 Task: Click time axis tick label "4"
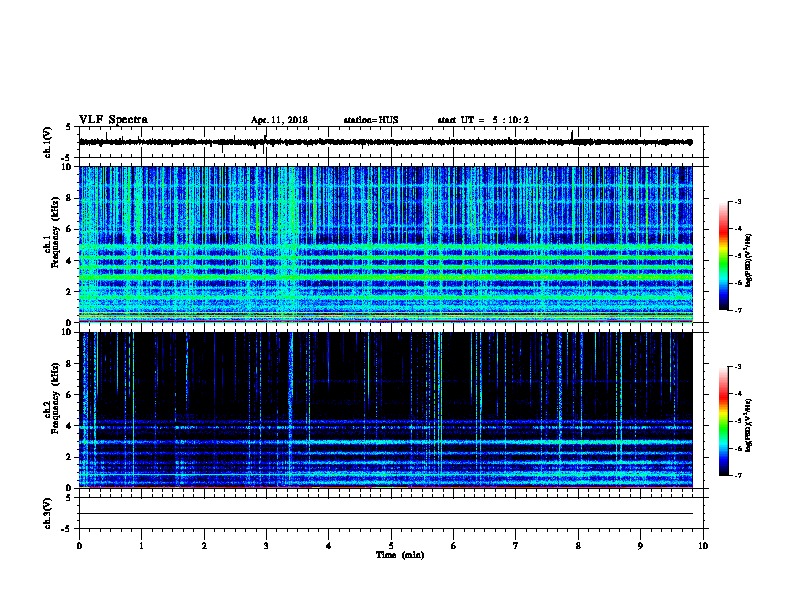coord(329,546)
